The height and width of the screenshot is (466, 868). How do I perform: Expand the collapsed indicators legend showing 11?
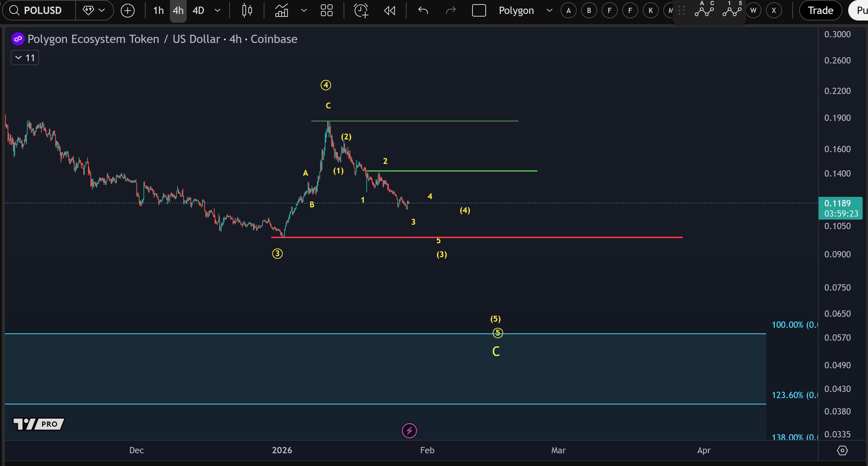25,58
